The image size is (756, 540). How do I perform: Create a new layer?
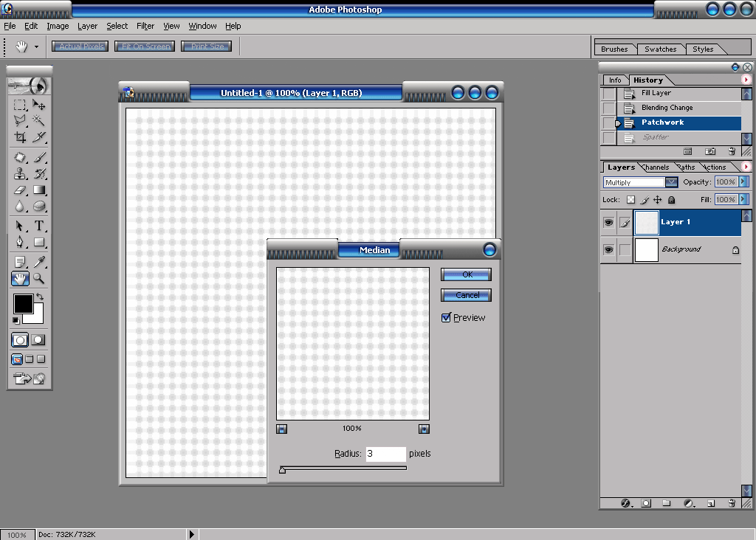(x=711, y=503)
